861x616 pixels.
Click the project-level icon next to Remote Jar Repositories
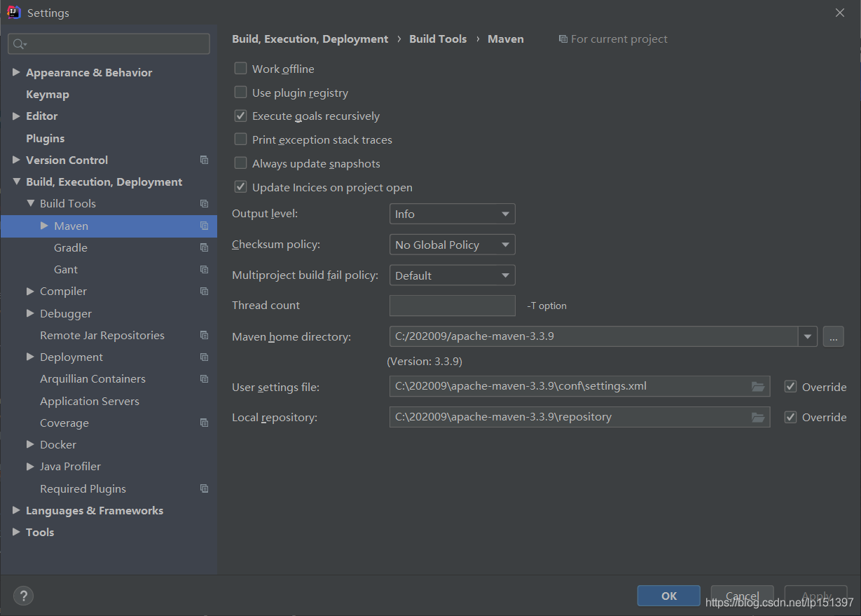204,335
